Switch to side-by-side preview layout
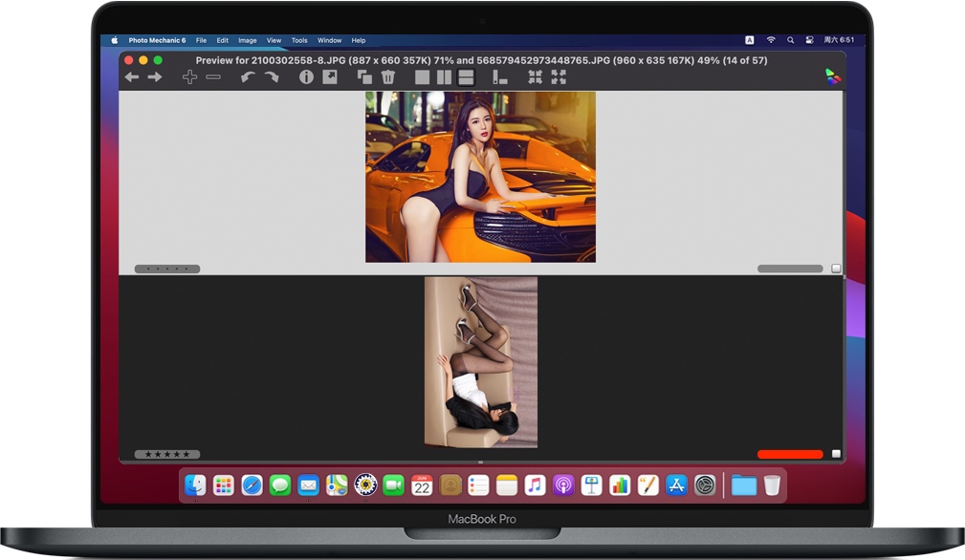The width and height of the screenshot is (965, 560). [445, 76]
